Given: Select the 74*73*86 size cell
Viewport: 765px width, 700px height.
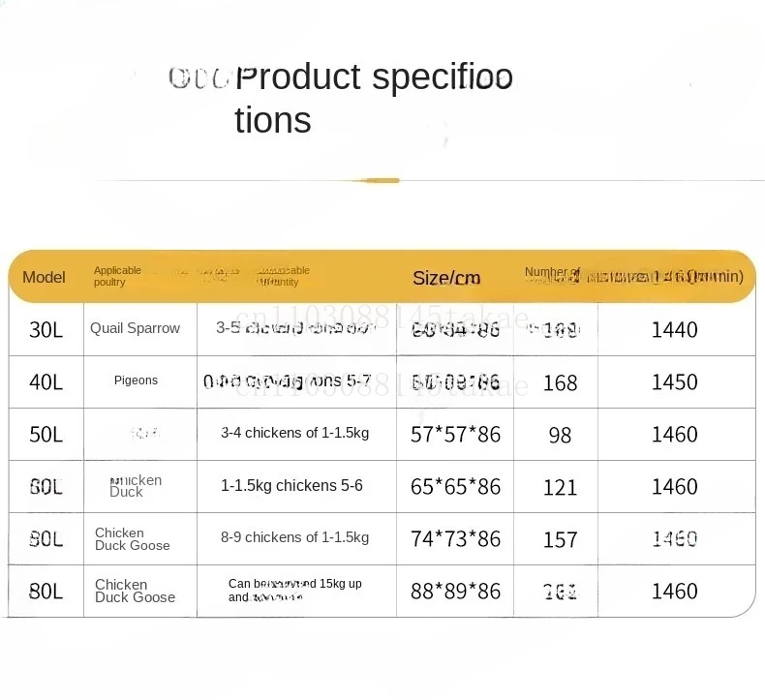Looking at the screenshot, I should [x=455, y=539].
